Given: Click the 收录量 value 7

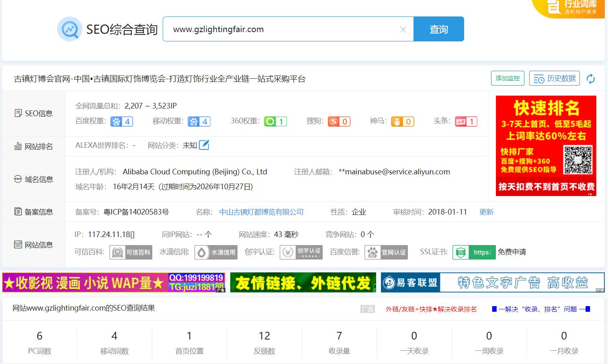Looking at the screenshot, I should click(x=339, y=336).
